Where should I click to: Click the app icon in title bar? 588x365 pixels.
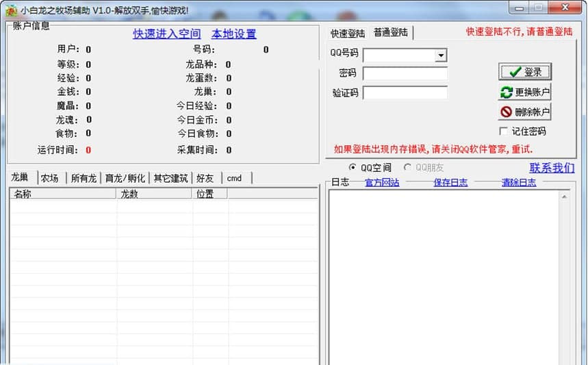[x=11, y=10]
